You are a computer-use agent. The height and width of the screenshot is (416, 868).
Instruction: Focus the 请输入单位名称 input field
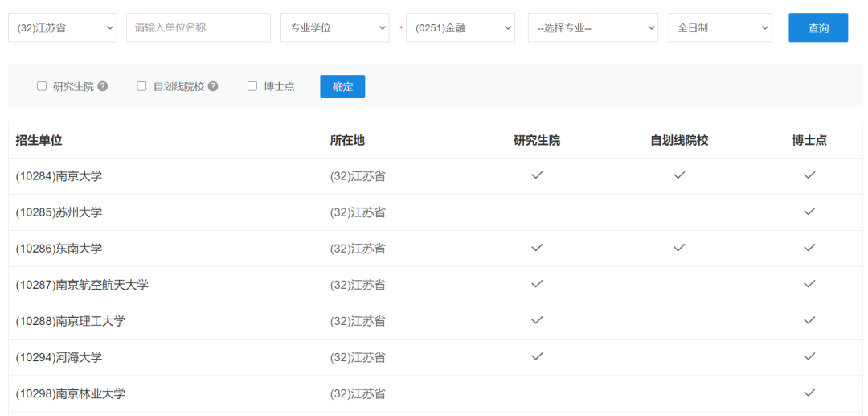pos(199,27)
